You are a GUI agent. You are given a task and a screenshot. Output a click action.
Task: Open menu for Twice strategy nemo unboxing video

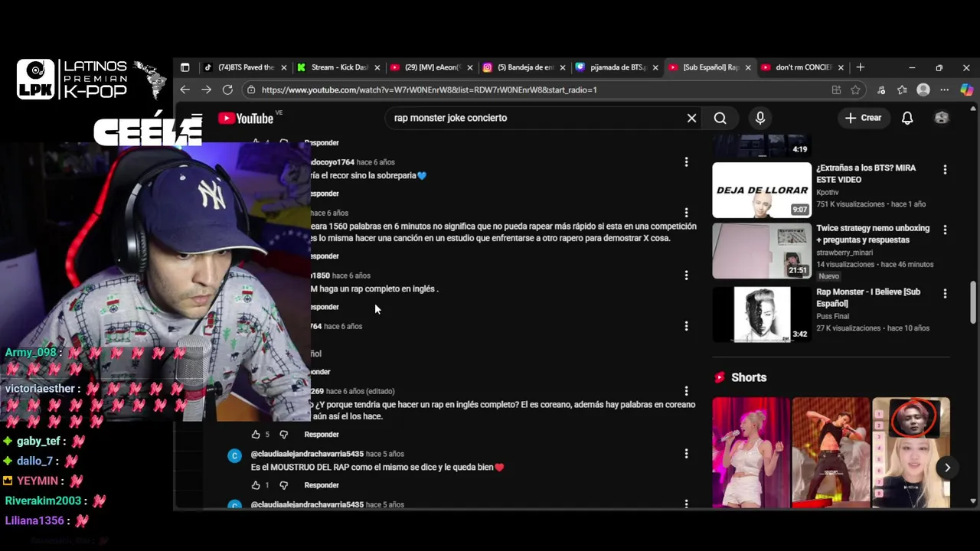point(945,230)
